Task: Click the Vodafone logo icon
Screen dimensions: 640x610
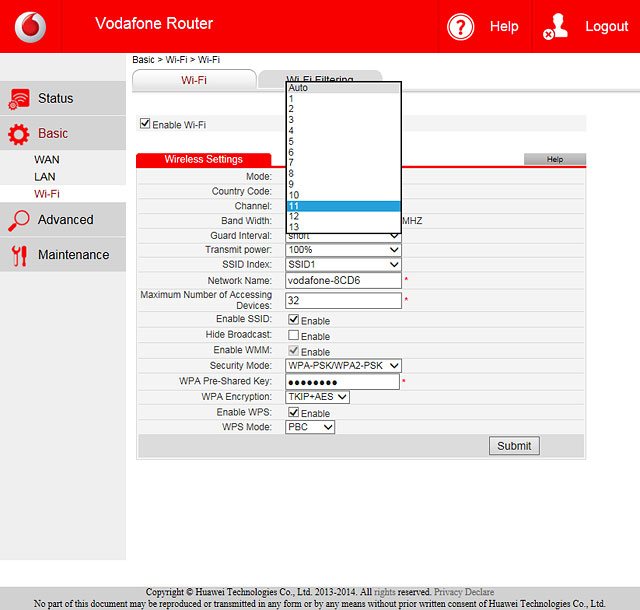Action: (30, 26)
